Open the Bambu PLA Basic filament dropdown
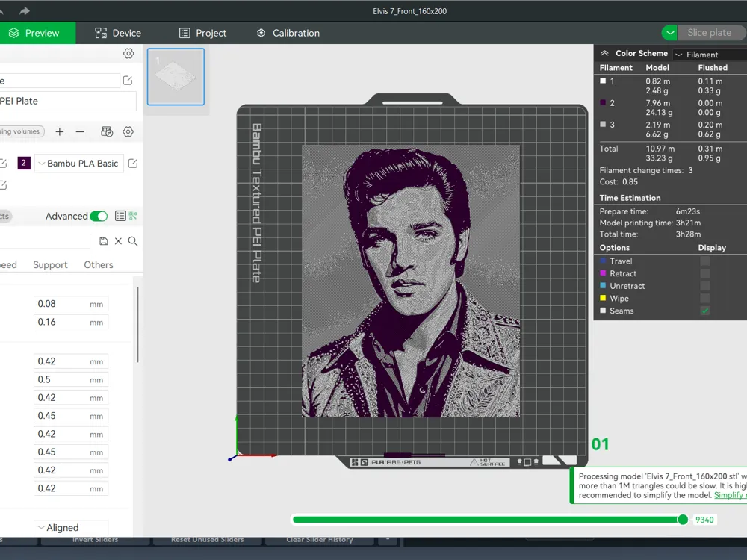The image size is (747, 560). 79,164
